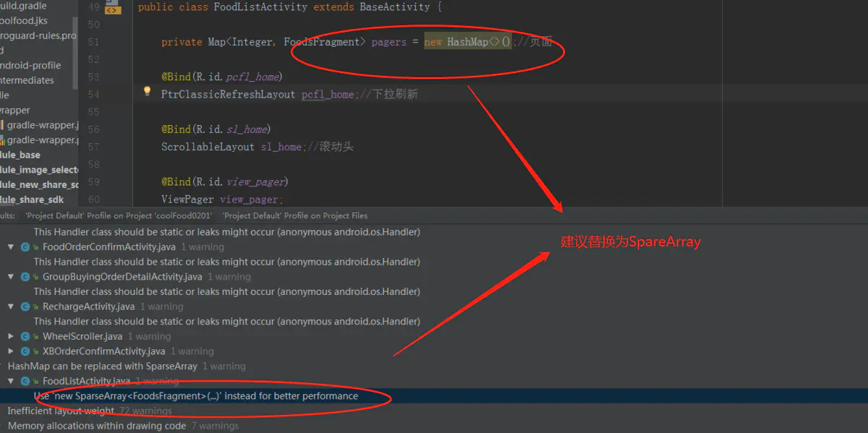Click 'ScrollableLayout' on line 57

pos(208,147)
